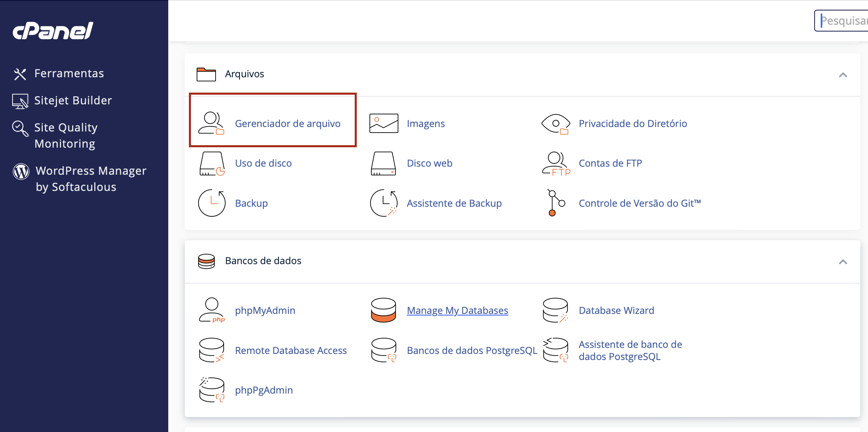This screenshot has width=868, height=432.
Task: Open the Gerenciador de arquivo link
Action: point(288,124)
